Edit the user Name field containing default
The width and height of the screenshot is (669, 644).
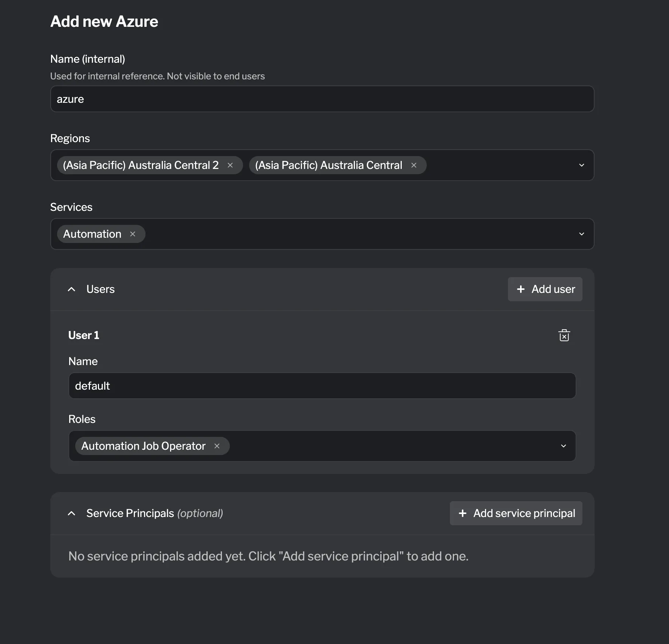tap(321, 385)
